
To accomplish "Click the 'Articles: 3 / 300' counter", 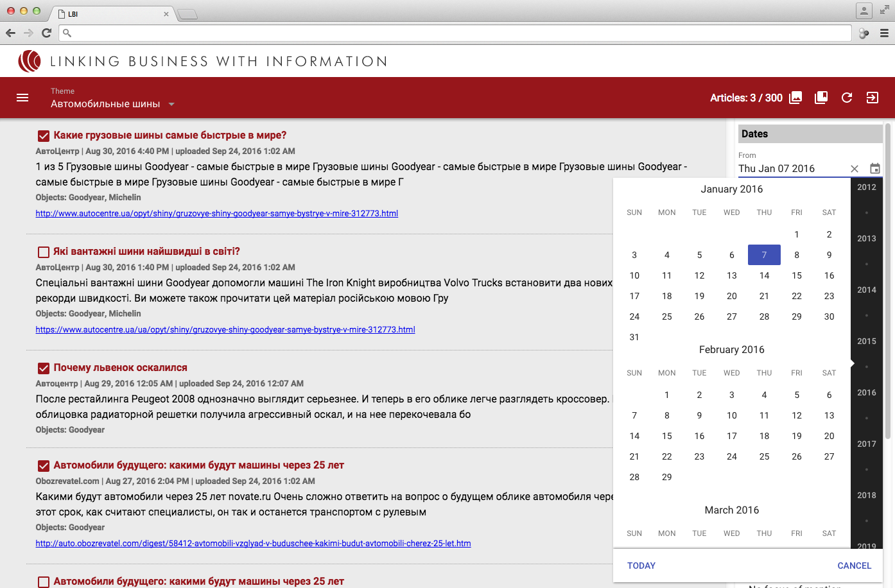I will pos(746,98).
